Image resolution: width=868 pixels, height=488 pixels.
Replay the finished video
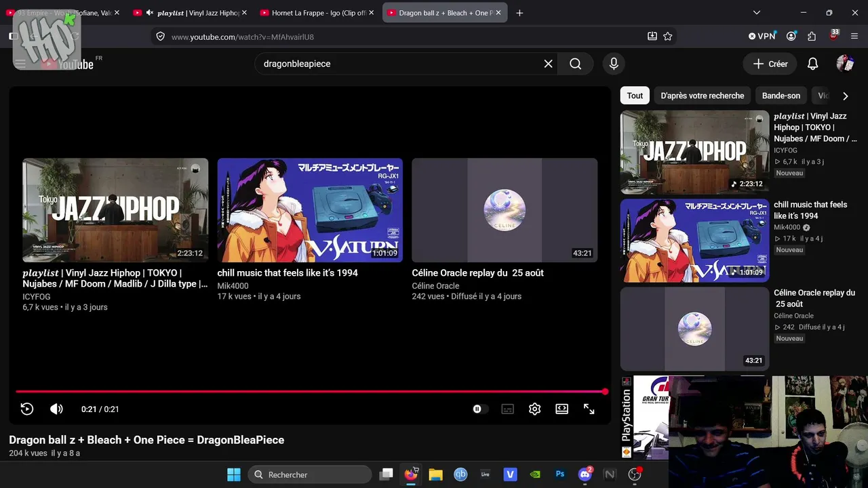click(27, 409)
